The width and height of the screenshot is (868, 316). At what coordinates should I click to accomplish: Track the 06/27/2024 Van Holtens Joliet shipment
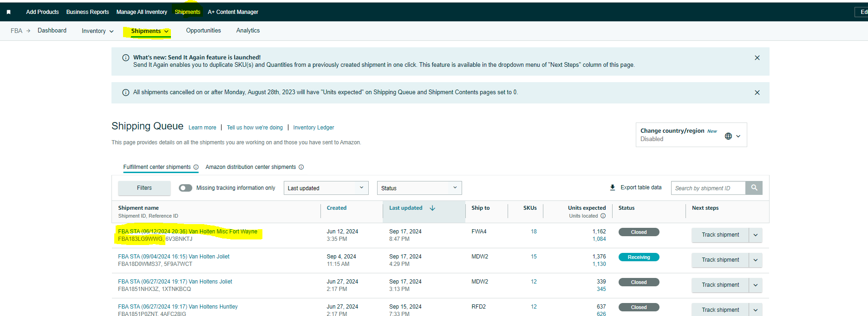click(720, 285)
